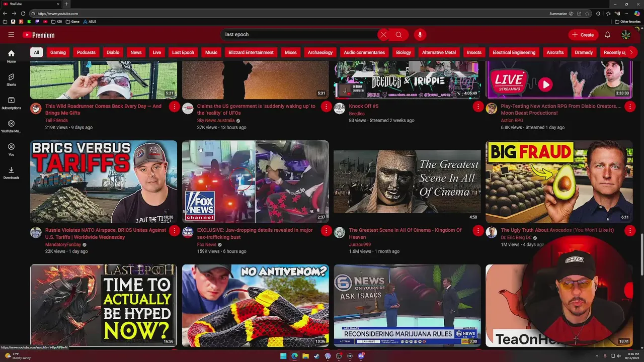Image resolution: width=644 pixels, height=362 pixels.
Task: Click the last epoch search input field
Action: click(299, 35)
